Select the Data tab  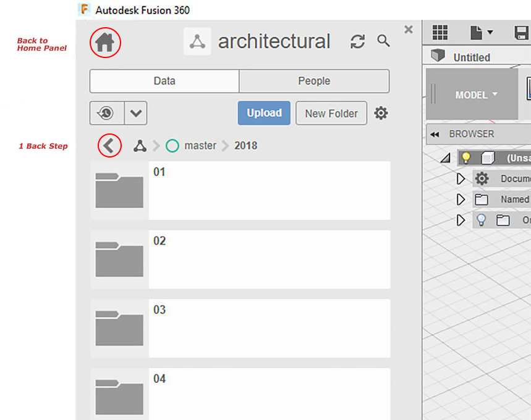point(164,82)
